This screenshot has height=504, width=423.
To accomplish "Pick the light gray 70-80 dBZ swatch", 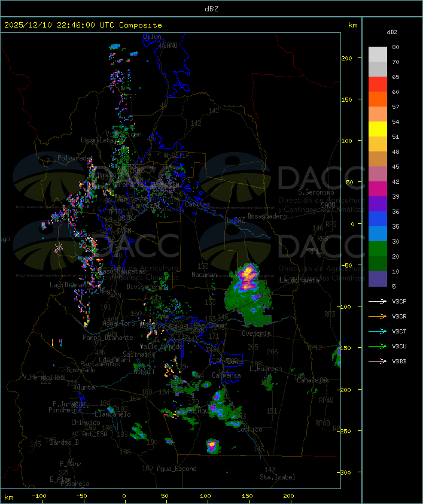I will point(378,54).
